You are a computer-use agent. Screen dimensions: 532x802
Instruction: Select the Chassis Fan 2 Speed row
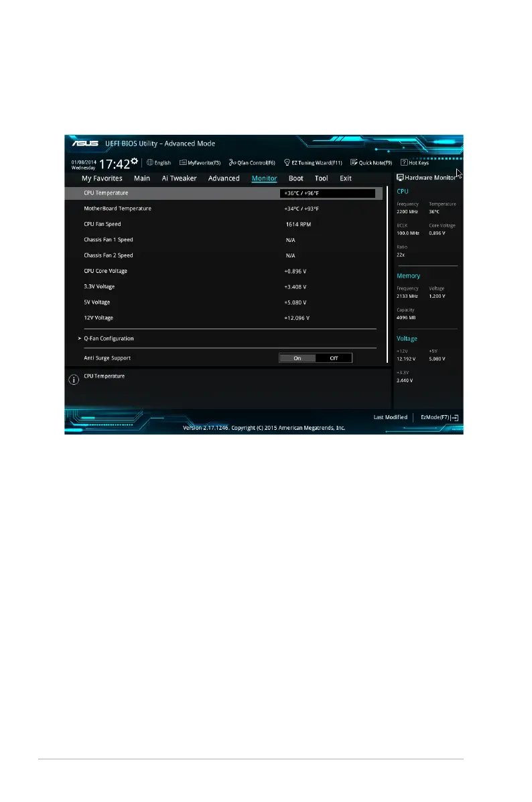[223, 255]
